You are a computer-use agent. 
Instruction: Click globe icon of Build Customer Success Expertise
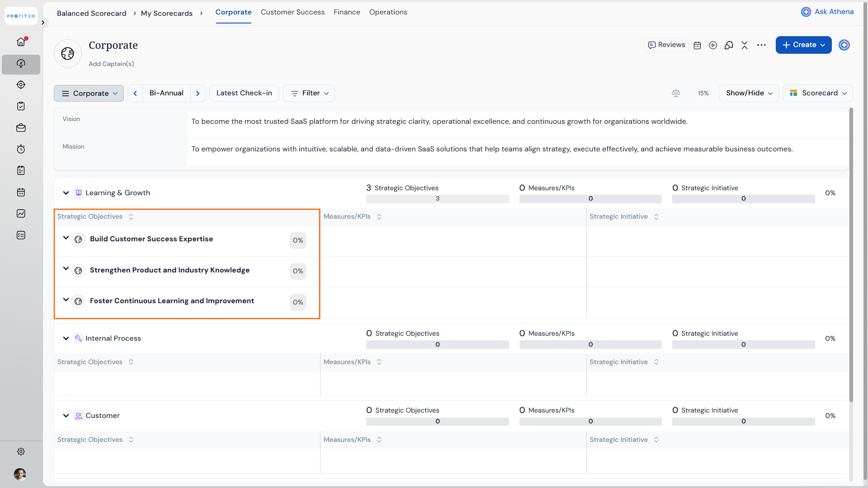tap(78, 239)
